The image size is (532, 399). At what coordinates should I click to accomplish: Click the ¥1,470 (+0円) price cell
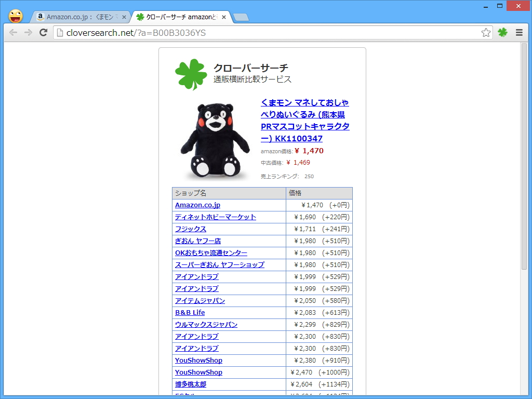[320, 205]
